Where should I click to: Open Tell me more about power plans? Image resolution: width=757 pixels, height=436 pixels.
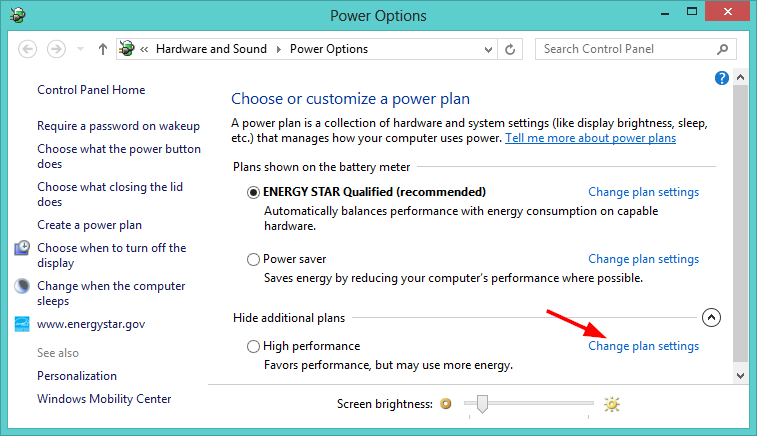[x=590, y=138]
